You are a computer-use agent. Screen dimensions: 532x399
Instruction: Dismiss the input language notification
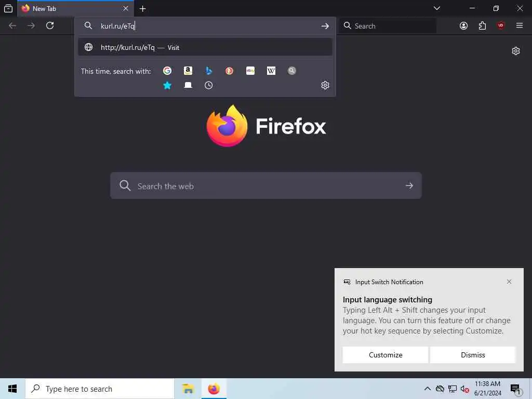pyautogui.click(x=473, y=355)
